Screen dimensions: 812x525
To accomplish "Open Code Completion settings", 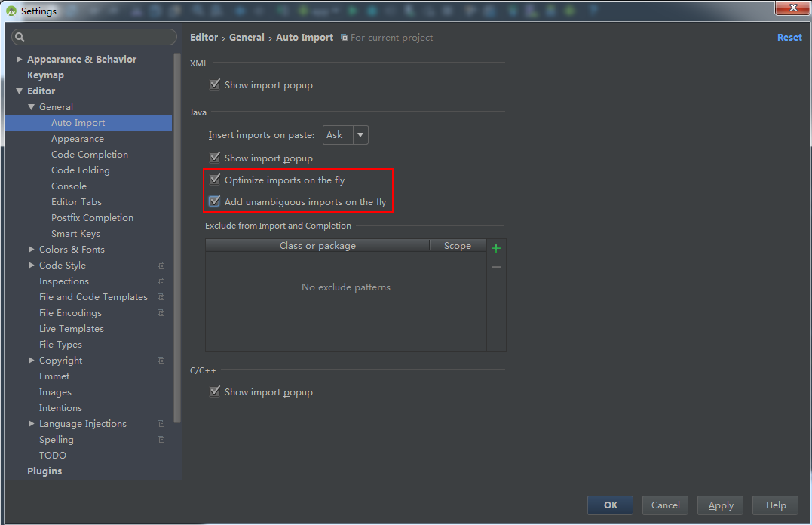I will pos(90,155).
